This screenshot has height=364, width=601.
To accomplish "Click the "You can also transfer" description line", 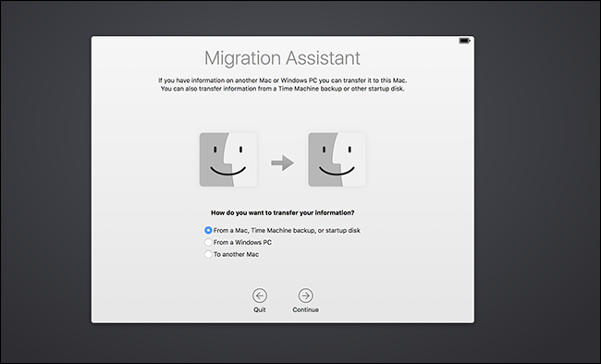I will 283,89.
